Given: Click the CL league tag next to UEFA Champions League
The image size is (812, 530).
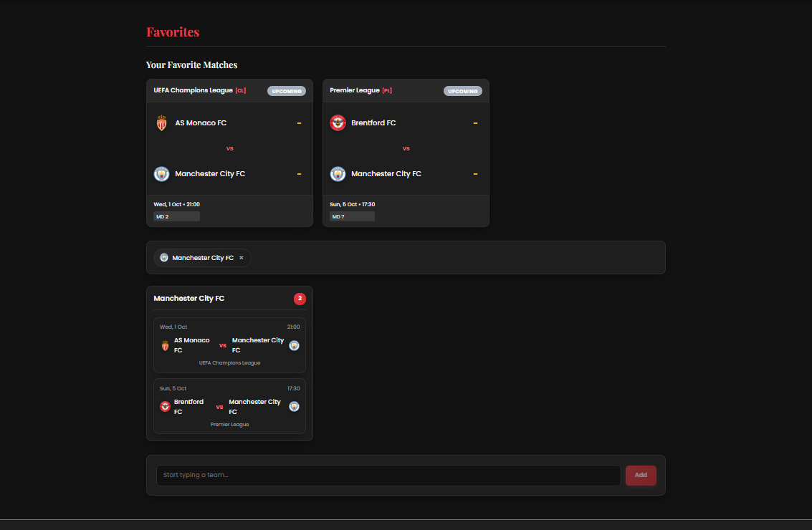Looking at the screenshot, I should [241, 90].
